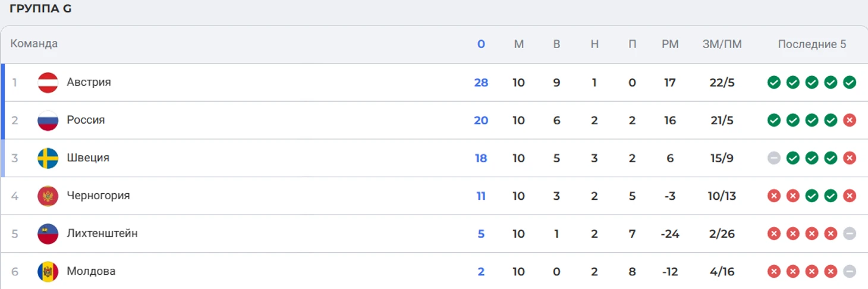Screen dimensions: 868x289
Task: Click the Группа G heading
Action: pyautogui.click(x=40, y=10)
